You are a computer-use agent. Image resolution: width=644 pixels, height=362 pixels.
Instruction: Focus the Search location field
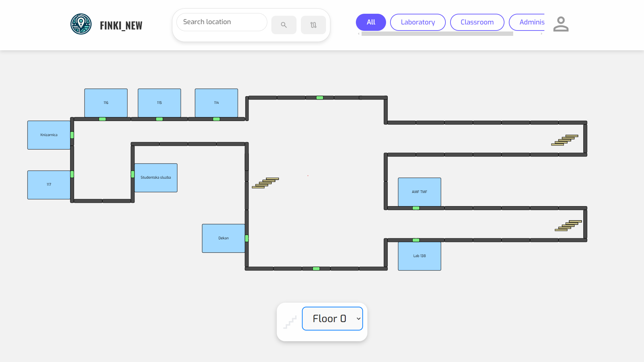click(222, 22)
